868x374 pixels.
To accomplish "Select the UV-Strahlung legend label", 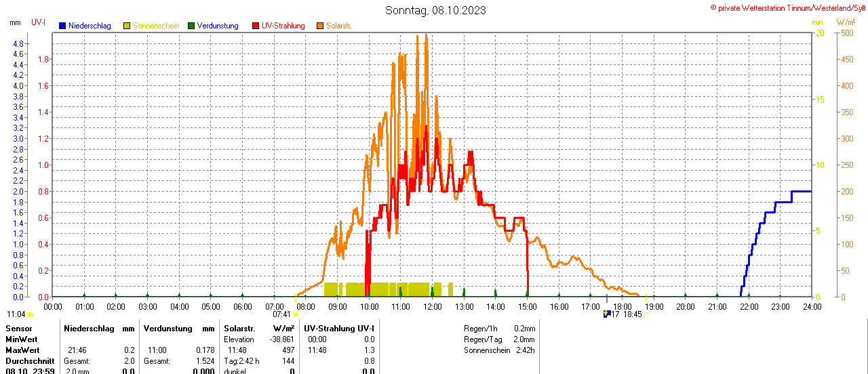I will click(283, 26).
